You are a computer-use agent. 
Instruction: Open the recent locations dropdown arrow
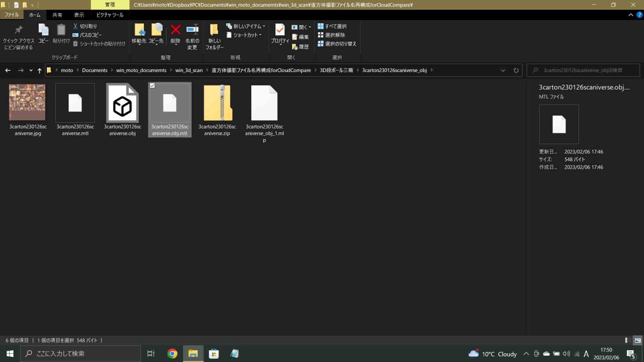point(31,70)
